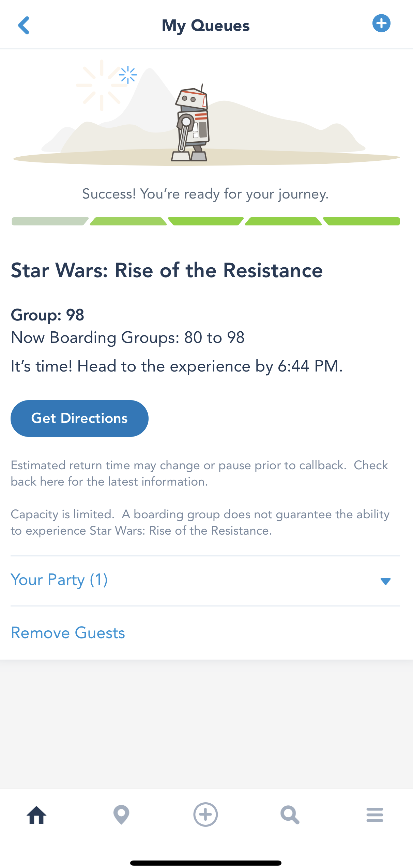Screen dimensions: 413x868
Task: Tap the back chevron arrow
Action: pyautogui.click(x=24, y=25)
